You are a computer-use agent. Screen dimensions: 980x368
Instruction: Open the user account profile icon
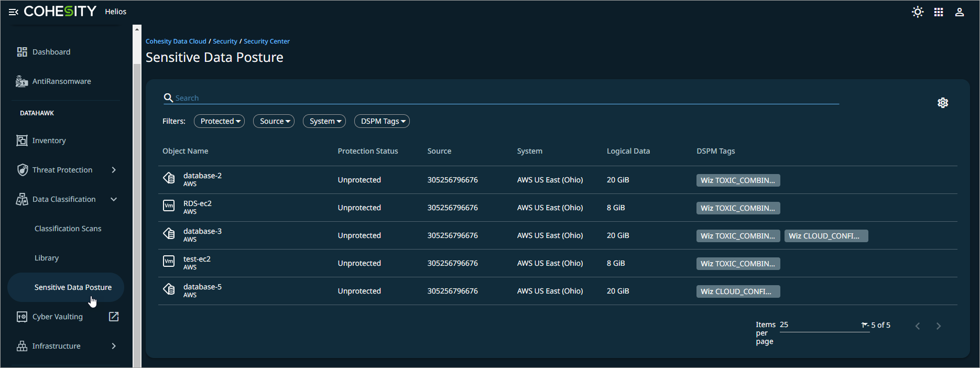959,12
